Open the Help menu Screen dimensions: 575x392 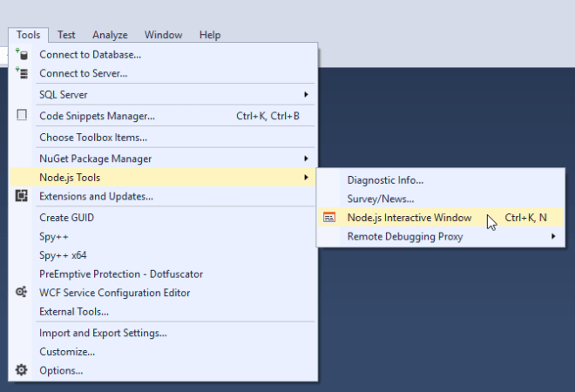(210, 35)
